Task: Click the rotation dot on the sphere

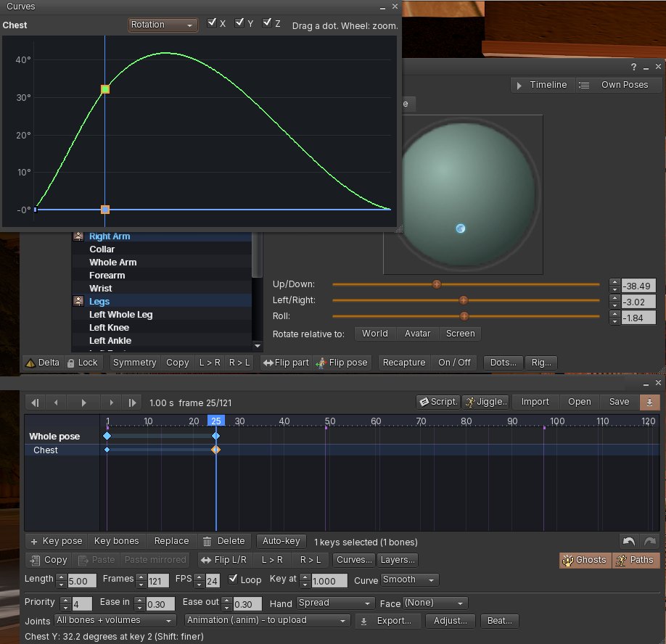Action: tap(461, 228)
